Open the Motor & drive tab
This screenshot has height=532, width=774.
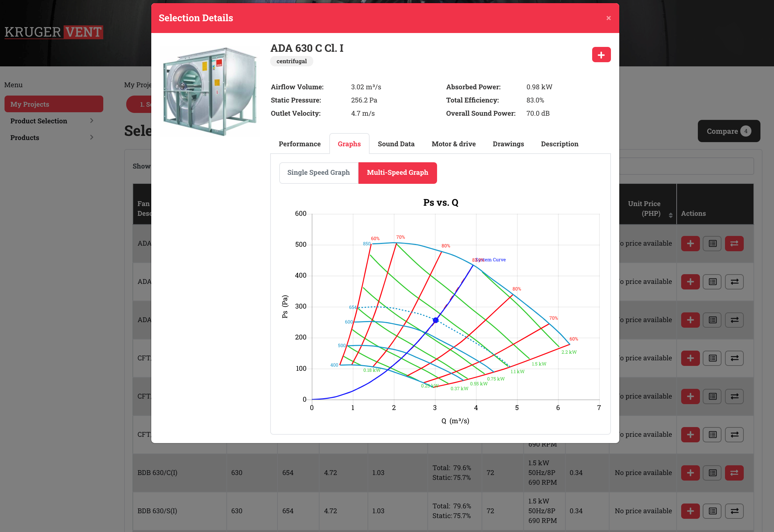click(x=453, y=144)
